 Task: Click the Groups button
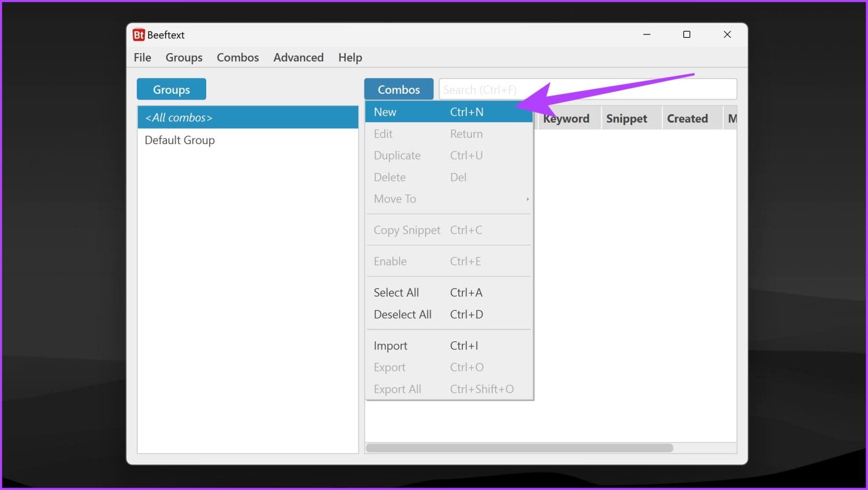[x=171, y=89]
